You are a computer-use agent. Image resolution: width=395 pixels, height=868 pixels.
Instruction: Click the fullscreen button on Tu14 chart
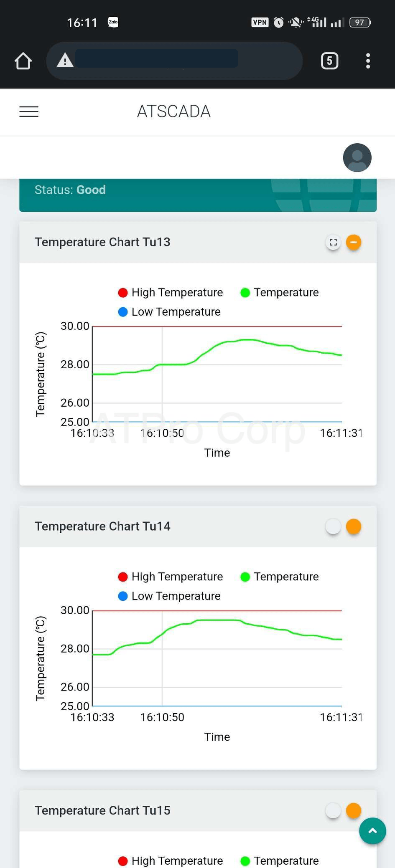click(333, 526)
